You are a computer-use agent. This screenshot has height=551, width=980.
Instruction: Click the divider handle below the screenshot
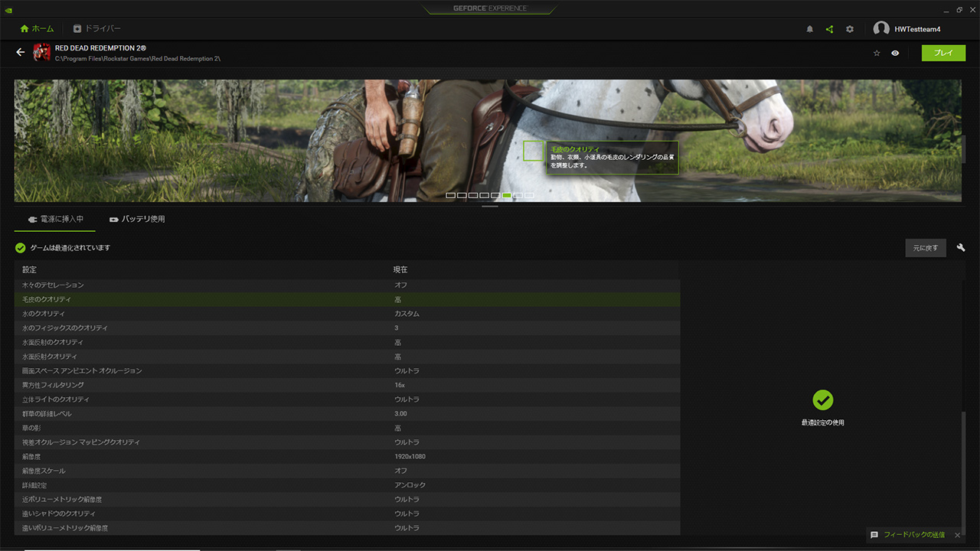pos(490,207)
